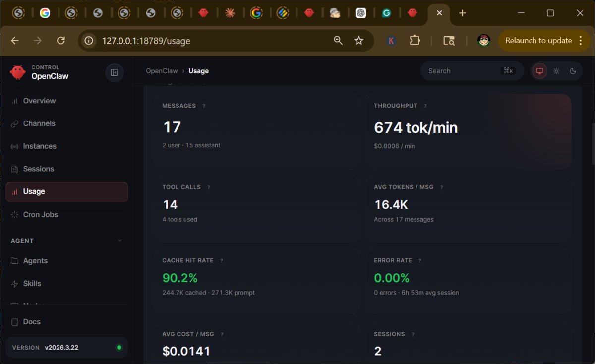Show help for THROUGHPUT metric

[425, 106]
